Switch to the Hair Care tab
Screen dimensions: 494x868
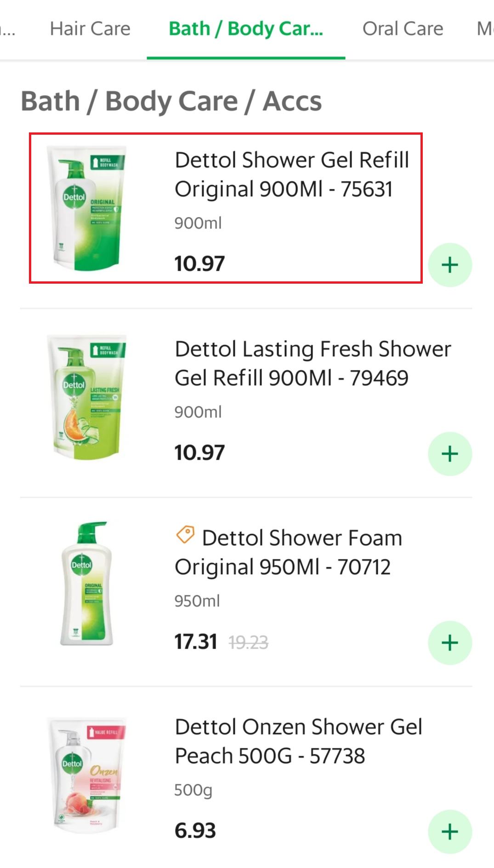90,29
